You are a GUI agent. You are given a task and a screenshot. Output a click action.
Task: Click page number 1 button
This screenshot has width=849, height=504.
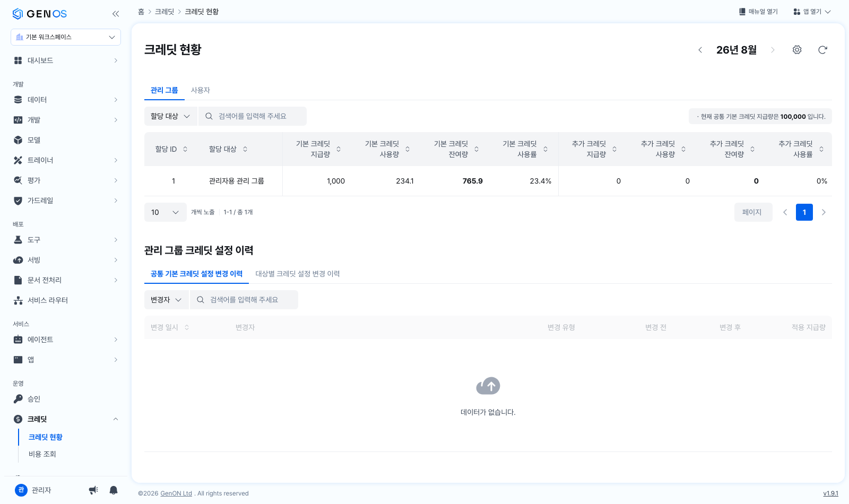click(x=804, y=212)
